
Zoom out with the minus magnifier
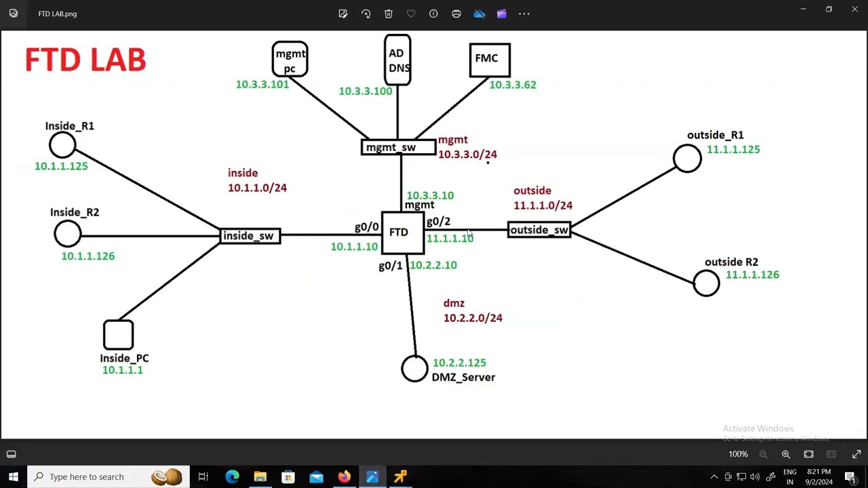[x=764, y=454]
